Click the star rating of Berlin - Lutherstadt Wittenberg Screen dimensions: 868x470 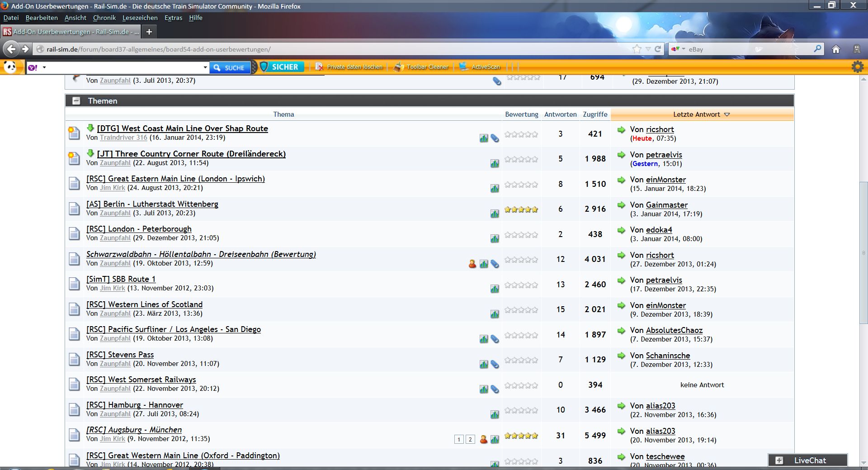click(521, 209)
